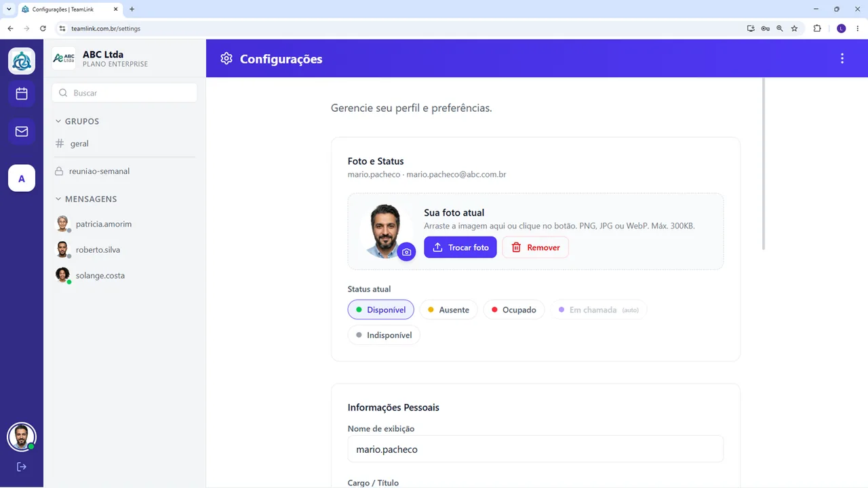Collapse the MENSAGENS section

click(86, 199)
